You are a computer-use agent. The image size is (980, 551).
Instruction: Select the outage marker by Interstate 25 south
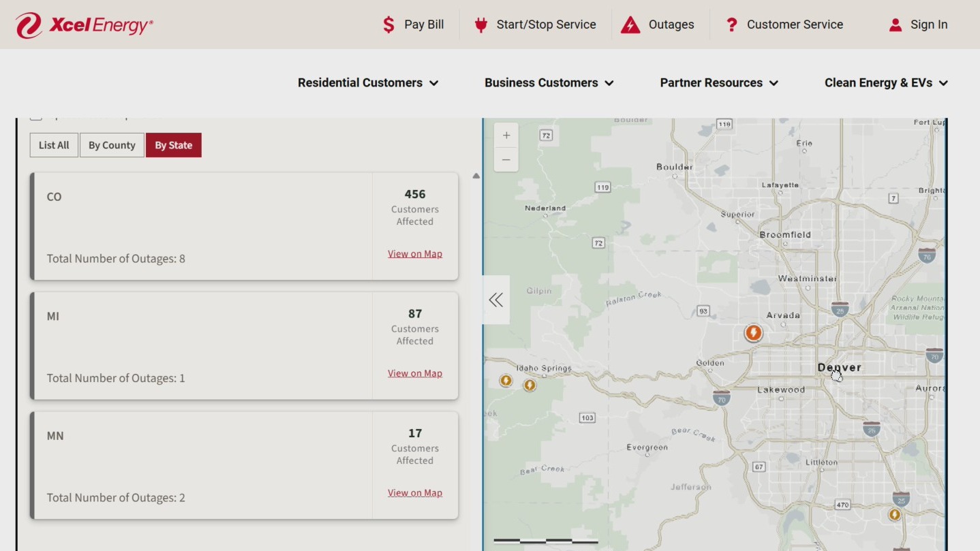tap(894, 515)
